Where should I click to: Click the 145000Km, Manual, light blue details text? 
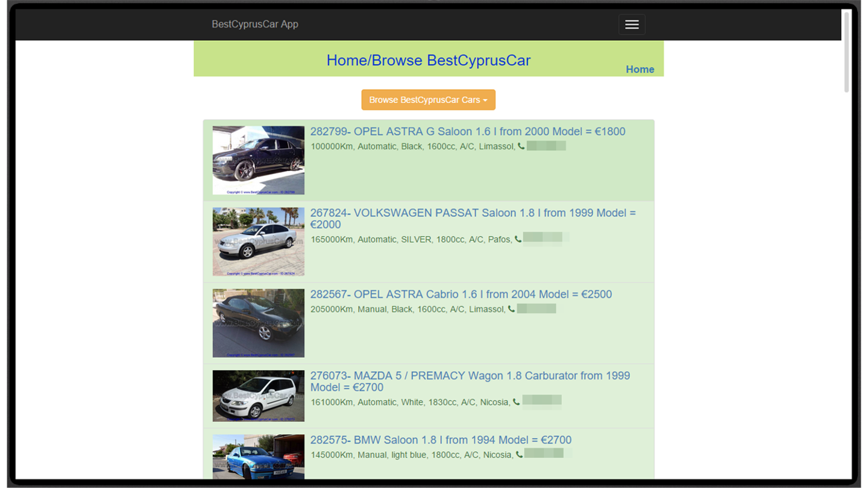pyautogui.click(x=412, y=455)
